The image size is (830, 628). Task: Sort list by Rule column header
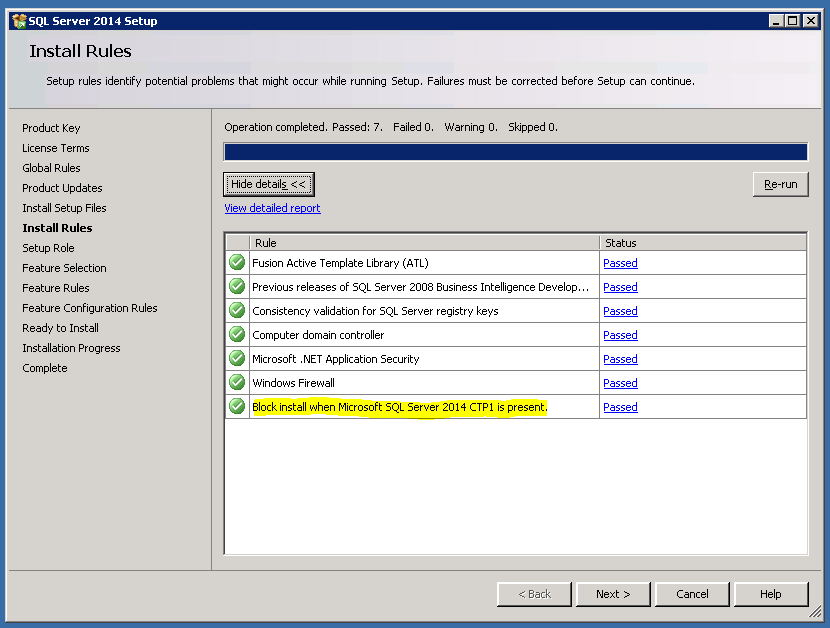pyautogui.click(x=424, y=242)
